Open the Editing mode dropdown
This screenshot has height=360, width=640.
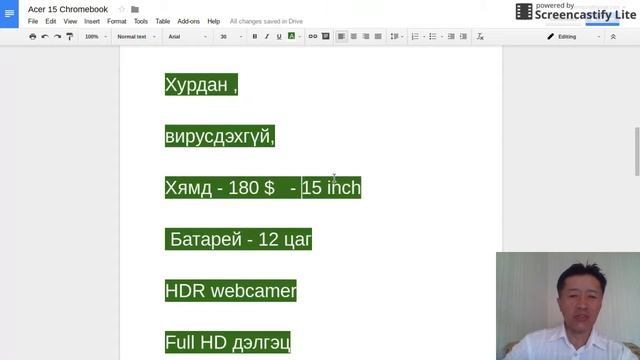(573, 37)
